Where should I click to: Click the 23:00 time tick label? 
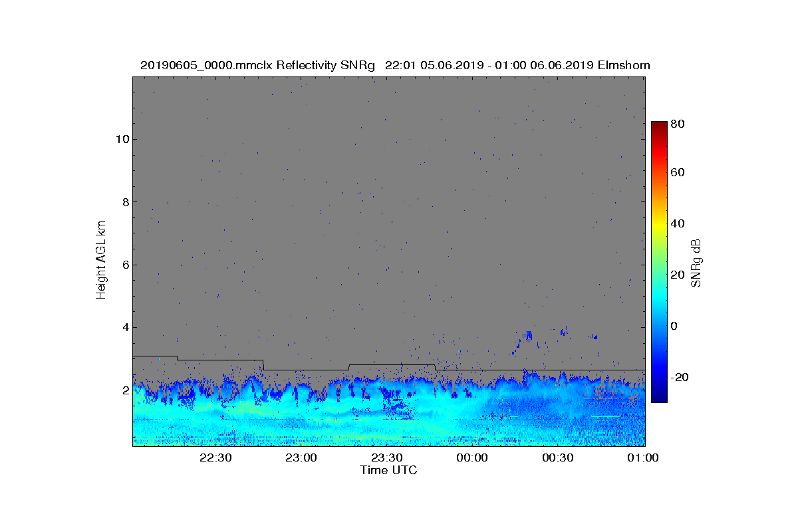(x=301, y=458)
